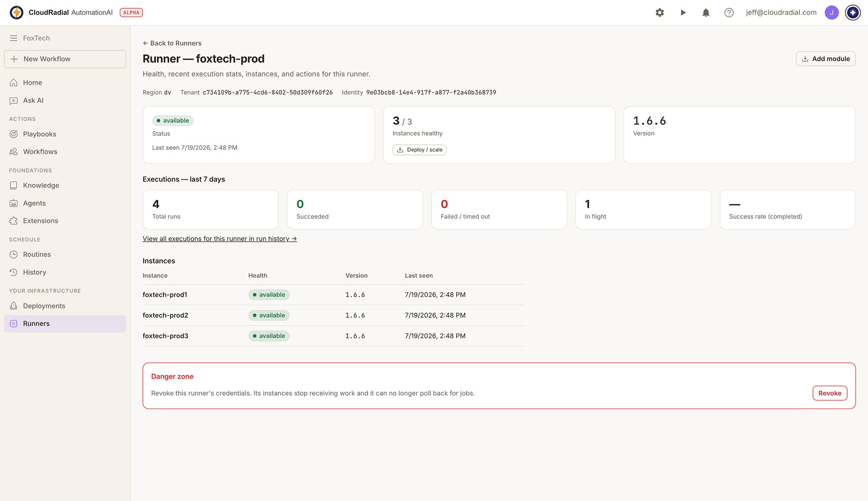
Task: Click the Deploy / scale button
Action: pos(419,150)
